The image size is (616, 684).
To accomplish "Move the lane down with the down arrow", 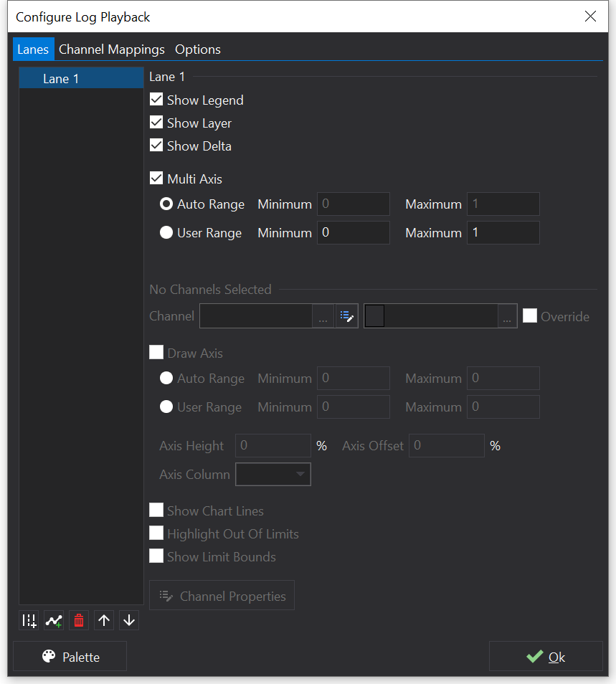I will click(129, 621).
